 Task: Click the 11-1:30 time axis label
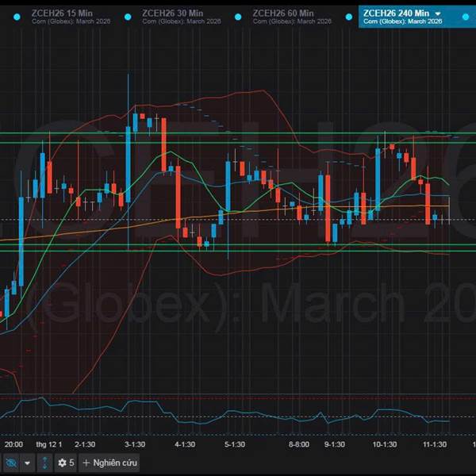(435, 444)
